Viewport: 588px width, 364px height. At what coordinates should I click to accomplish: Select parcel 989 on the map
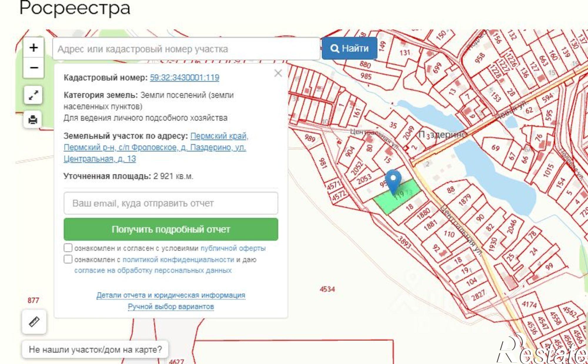pyautogui.click(x=310, y=138)
